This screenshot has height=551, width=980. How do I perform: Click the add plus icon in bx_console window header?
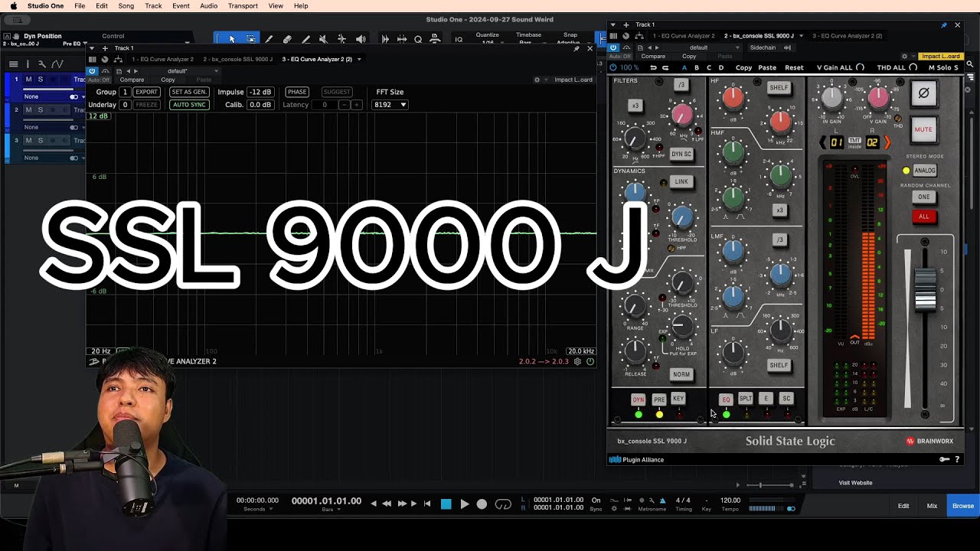(x=626, y=24)
